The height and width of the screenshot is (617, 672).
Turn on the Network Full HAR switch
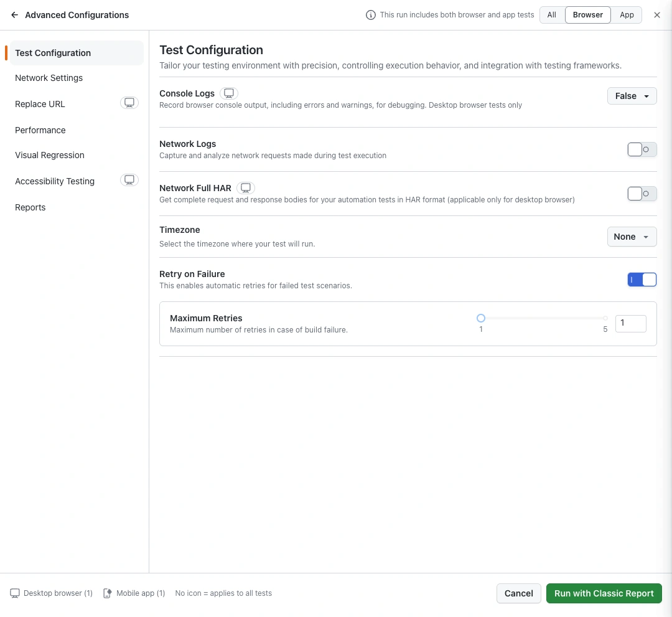pos(642,194)
